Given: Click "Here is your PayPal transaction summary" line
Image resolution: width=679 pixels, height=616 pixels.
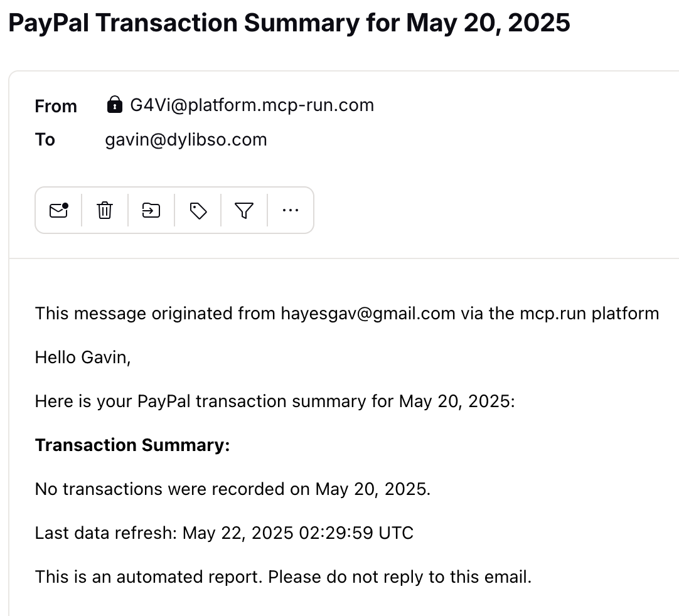Looking at the screenshot, I should click(275, 401).
